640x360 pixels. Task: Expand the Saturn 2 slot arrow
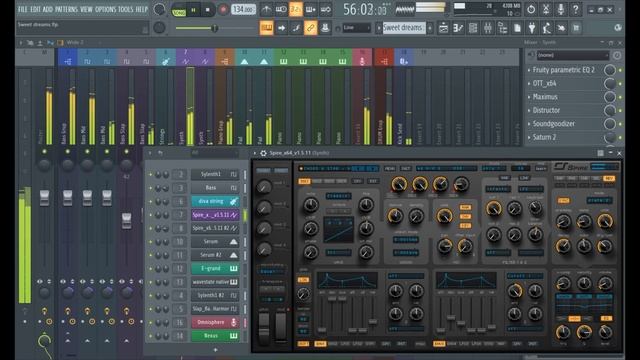[529, 138]
